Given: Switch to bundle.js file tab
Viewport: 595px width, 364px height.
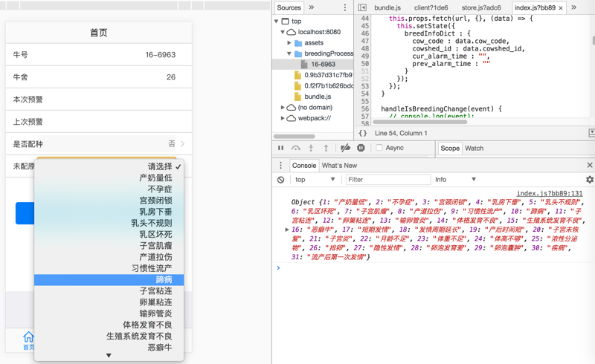Looking at the screenshot, I should (387, 7).
